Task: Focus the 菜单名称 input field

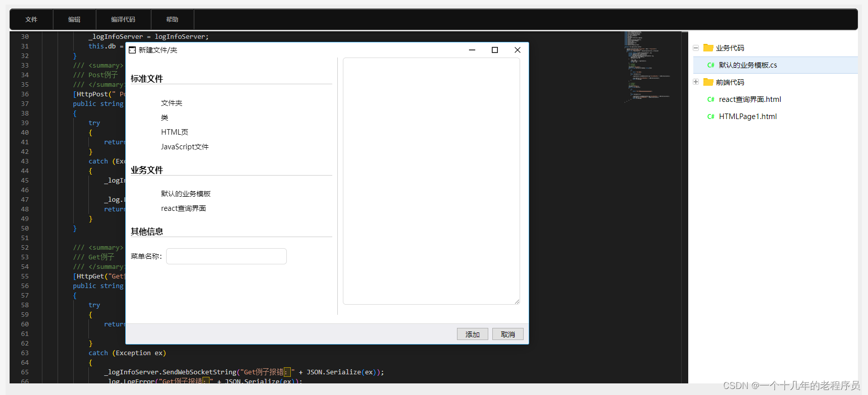Action: [x=226, y=256]
